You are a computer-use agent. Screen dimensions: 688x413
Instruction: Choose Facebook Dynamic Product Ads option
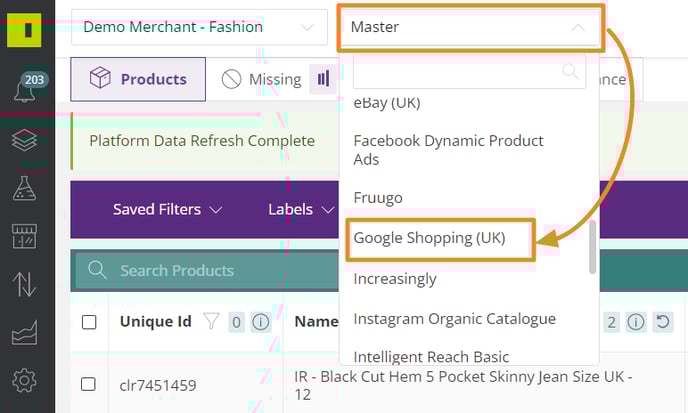(x=448, y=150)
